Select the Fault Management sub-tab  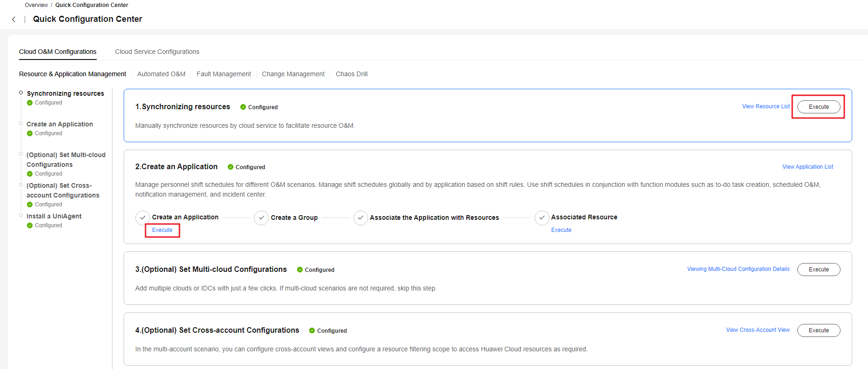click(224, 74)
